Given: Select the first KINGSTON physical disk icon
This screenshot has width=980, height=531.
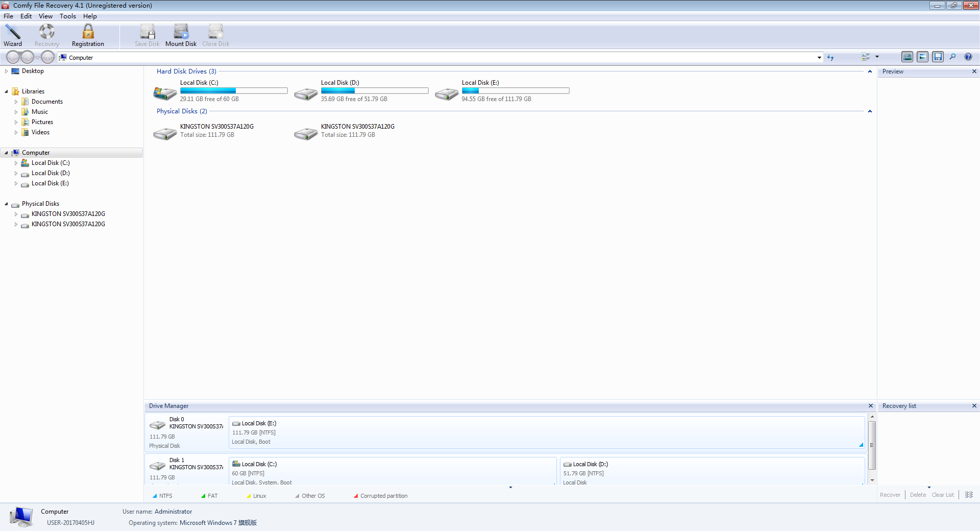Looking at the screenshot, I should coord(165,134).
